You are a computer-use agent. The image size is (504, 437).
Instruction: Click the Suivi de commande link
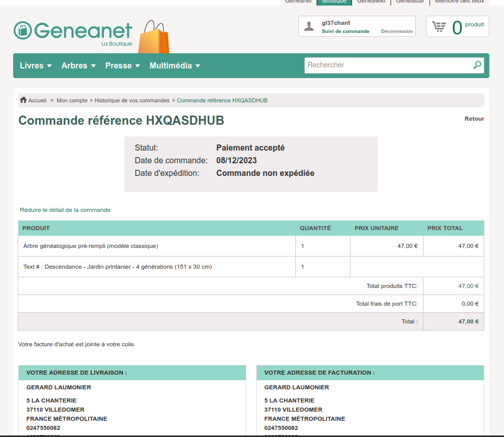pyautogui.click(x=345, y=31)
